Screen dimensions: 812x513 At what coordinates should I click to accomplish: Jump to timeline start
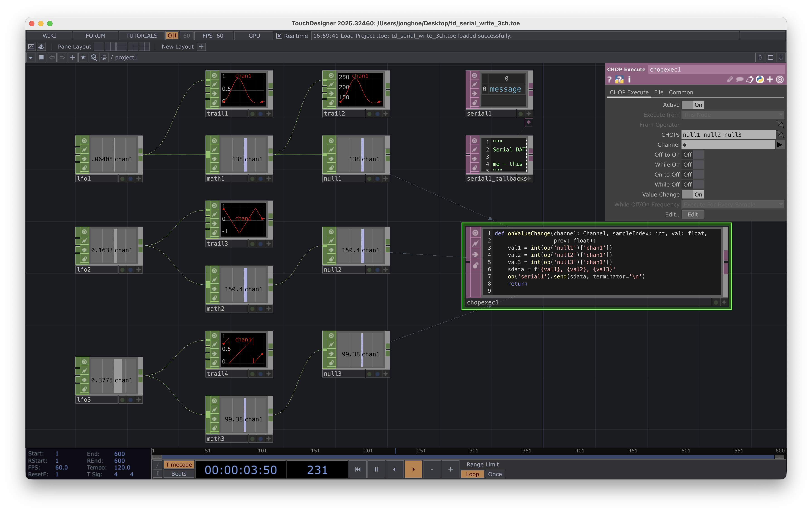coord(358,469)
